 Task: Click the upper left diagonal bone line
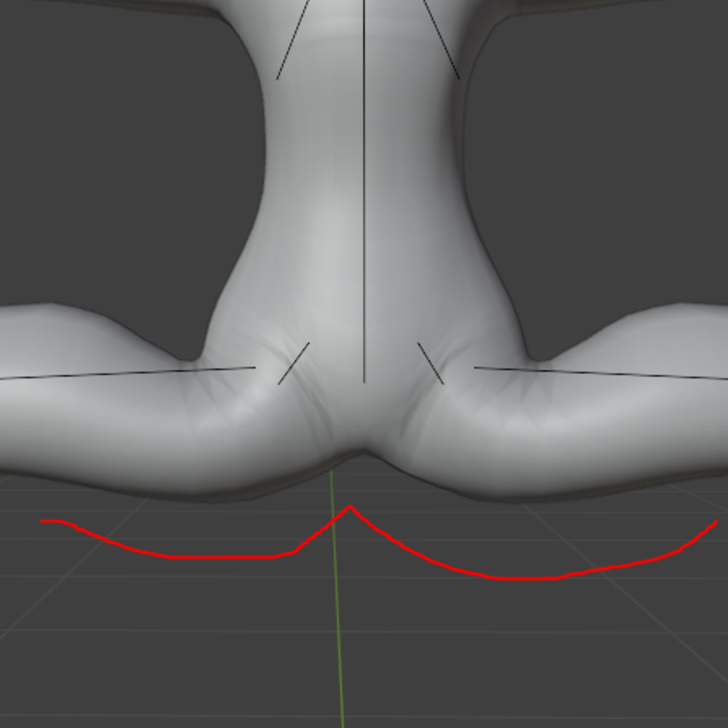coord(293,39)
